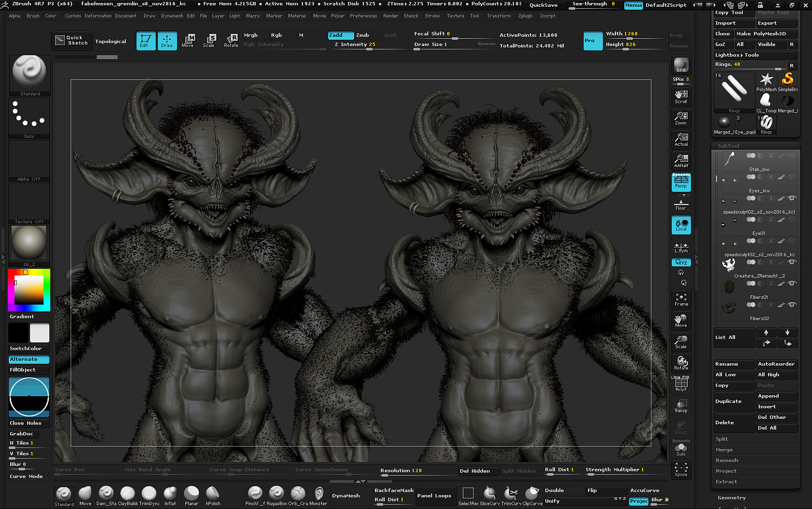Click the Duplicate subtool button
812x509 pixels.
click(x=734, y=401)
